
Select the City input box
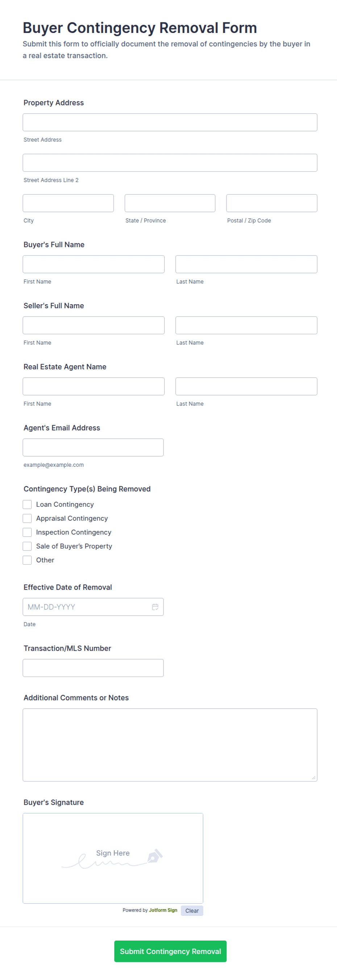tap(68, 203)
